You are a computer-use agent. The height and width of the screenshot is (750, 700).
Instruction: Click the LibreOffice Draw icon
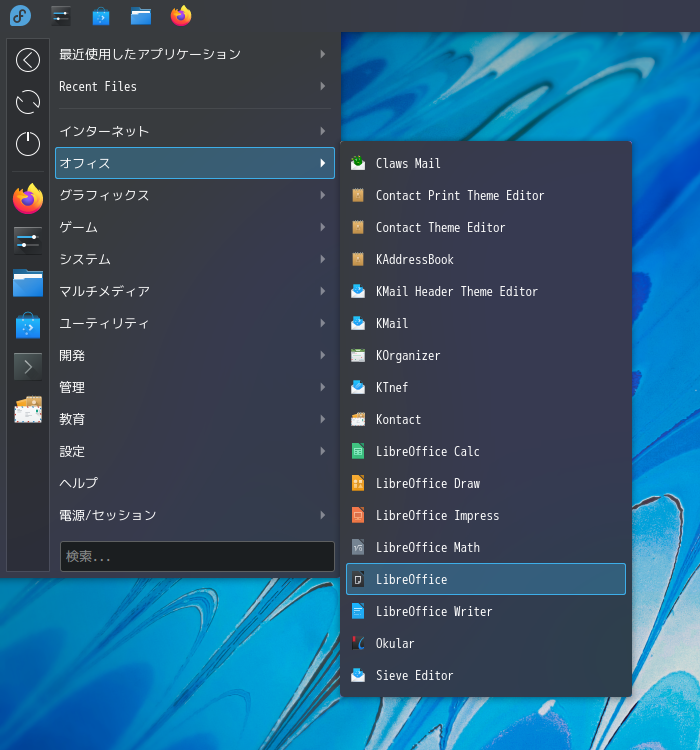(x=358, y=483)
